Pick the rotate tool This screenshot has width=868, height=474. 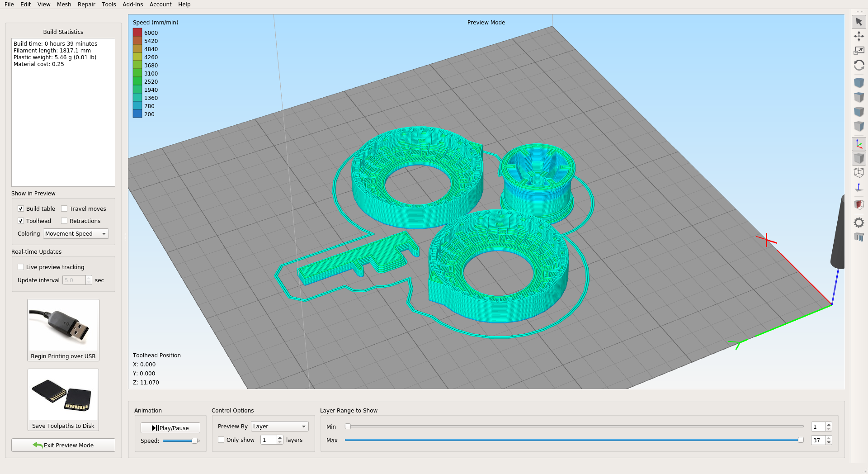(x=859, y=65)
